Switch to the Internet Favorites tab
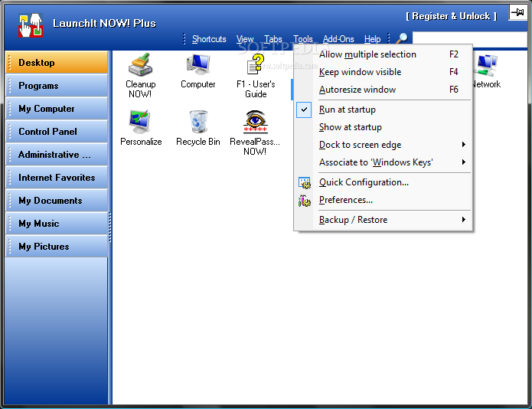This screenshot has height=409, width=532. coord(57,178)
